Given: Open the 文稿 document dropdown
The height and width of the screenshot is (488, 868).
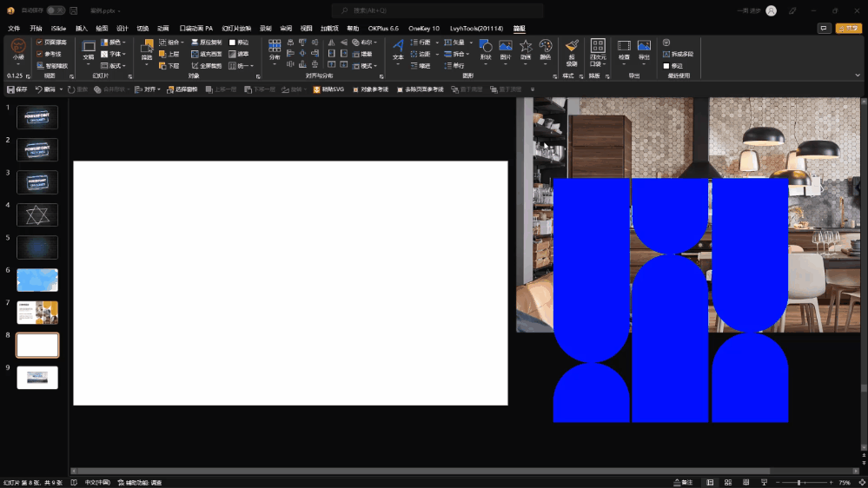Looking at the screenshot, I should (89, 53).
